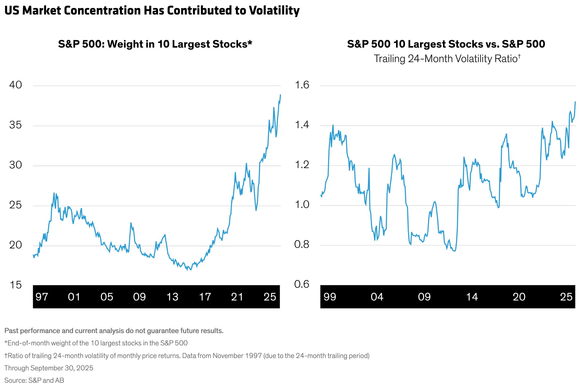Click the 14 year marker on the volatility chart
This screenshot has width=581, height=392.
472,297
